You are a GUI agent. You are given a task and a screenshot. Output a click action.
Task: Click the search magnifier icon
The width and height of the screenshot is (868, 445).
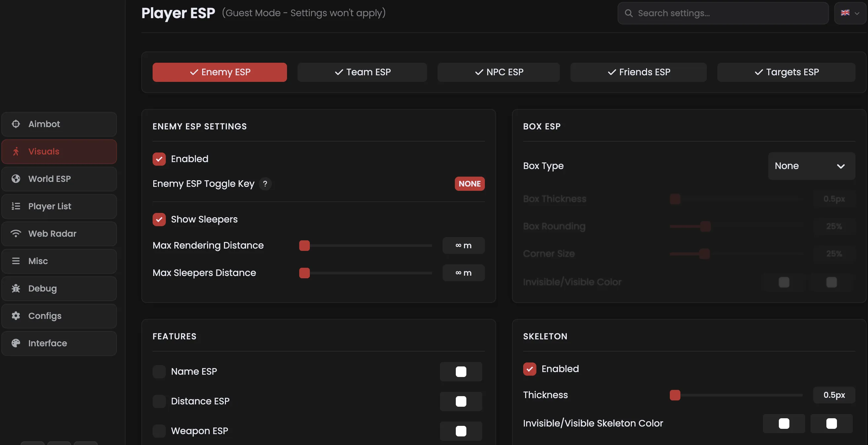629,13
